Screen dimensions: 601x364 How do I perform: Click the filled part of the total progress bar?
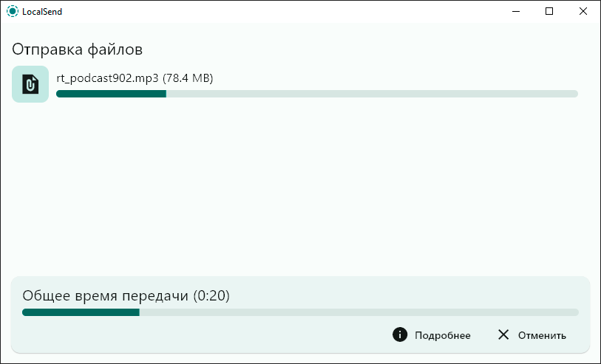(81, 312)
